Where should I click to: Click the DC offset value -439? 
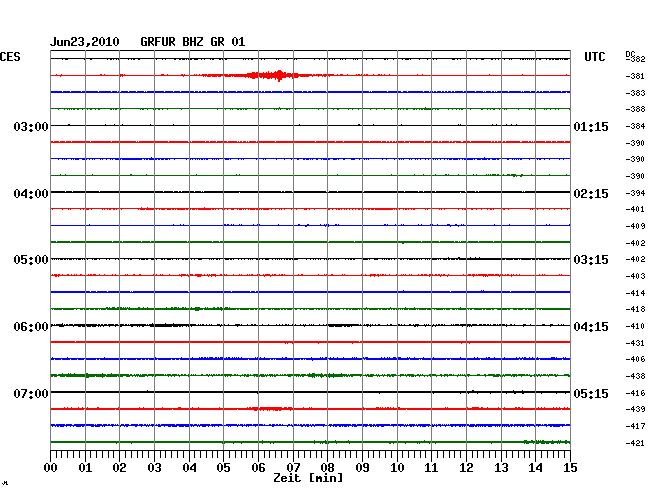(635, 409)
